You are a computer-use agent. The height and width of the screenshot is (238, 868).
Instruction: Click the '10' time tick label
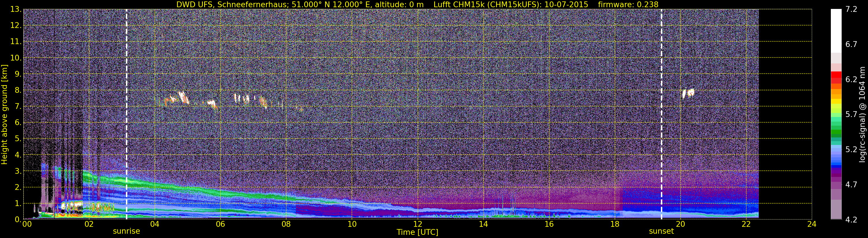point(352,224)
